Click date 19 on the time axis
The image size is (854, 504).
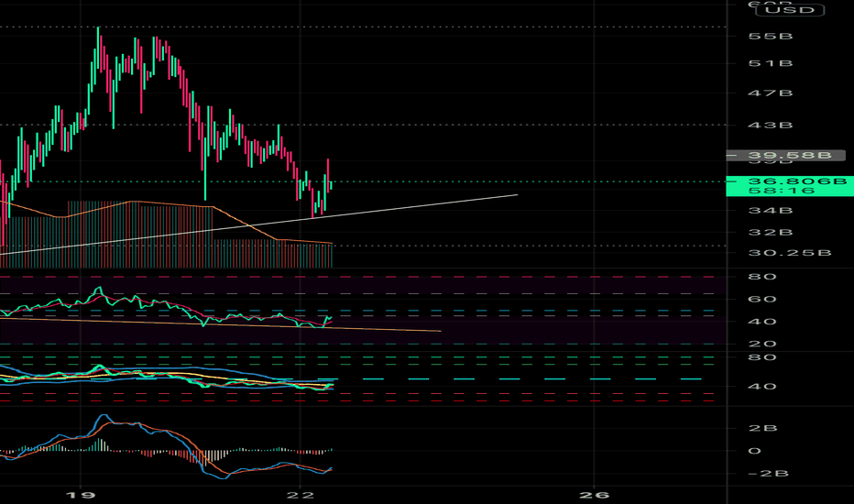pyautogui.click(x=81, y=495)
